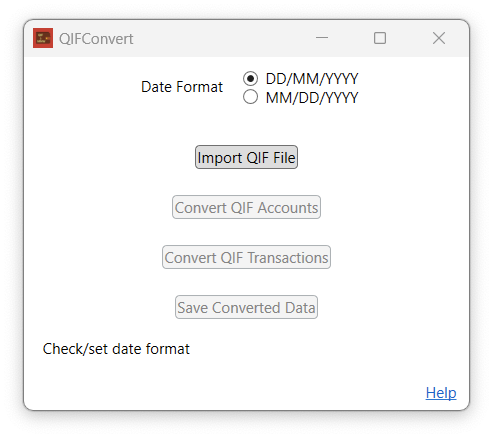
Task: Start importing by clicking Import QIF File
Action: coord(246,157)
